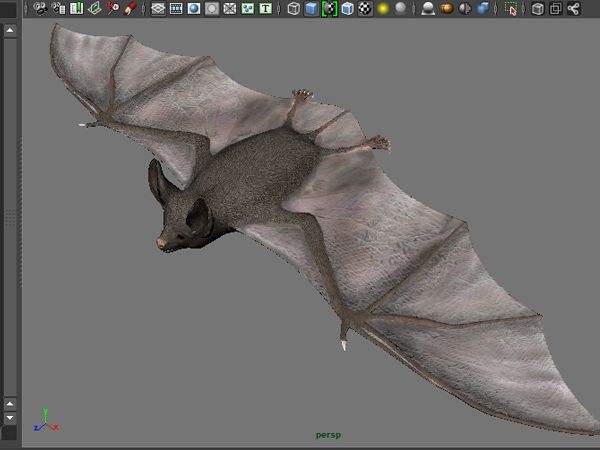
Task: Click the Isolate Select cursor icon
Action: pos(511,8)
